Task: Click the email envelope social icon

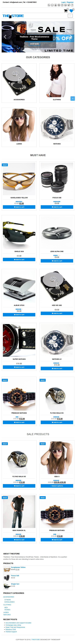Action: (x=52, y=5)
